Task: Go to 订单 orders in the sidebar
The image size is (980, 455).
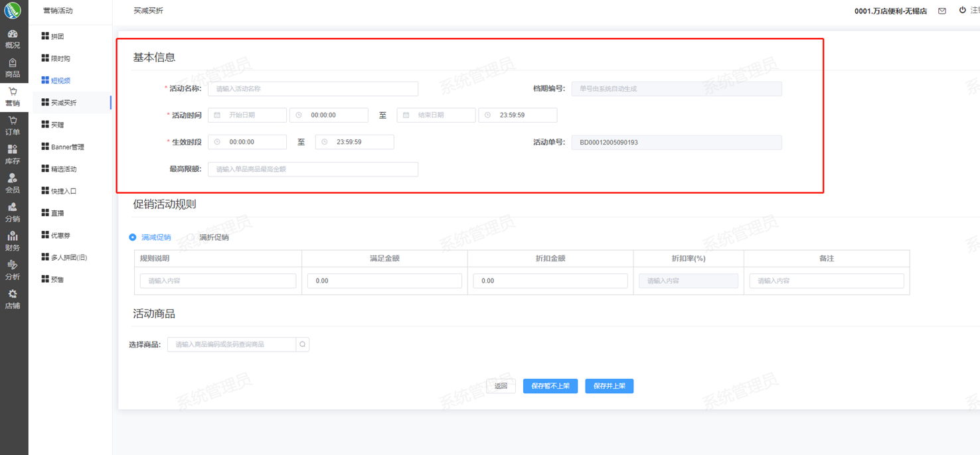Action: (13, 125)
